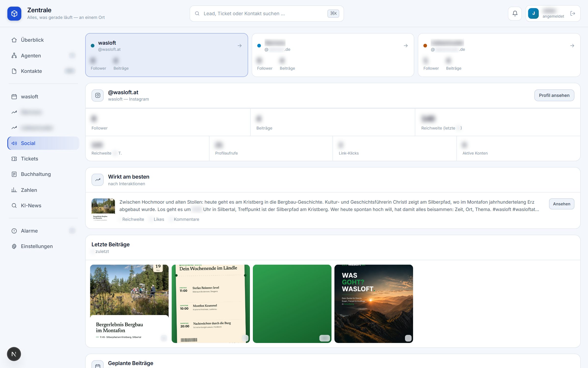Go to Überblick in sidebar

point(43,40)
